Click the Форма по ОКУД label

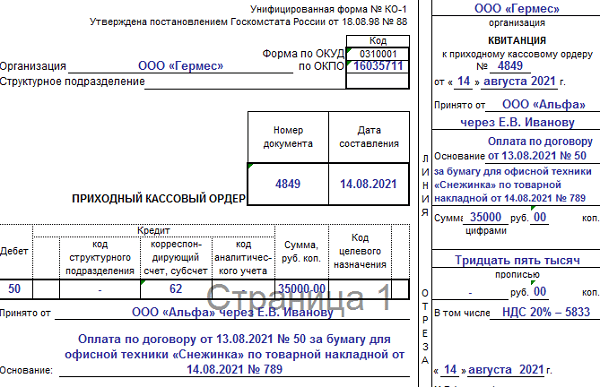pyautogui.click(x=303, y=54)
